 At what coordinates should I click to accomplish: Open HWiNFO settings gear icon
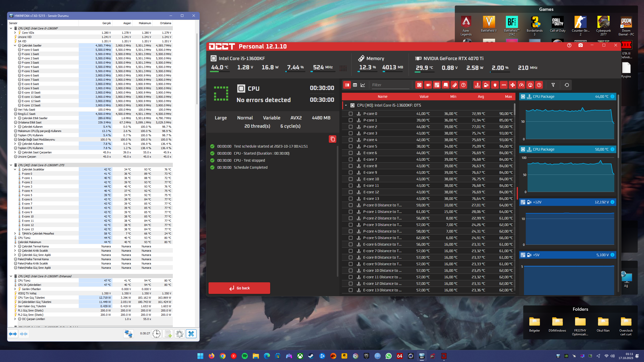click(x=180, y=334)
